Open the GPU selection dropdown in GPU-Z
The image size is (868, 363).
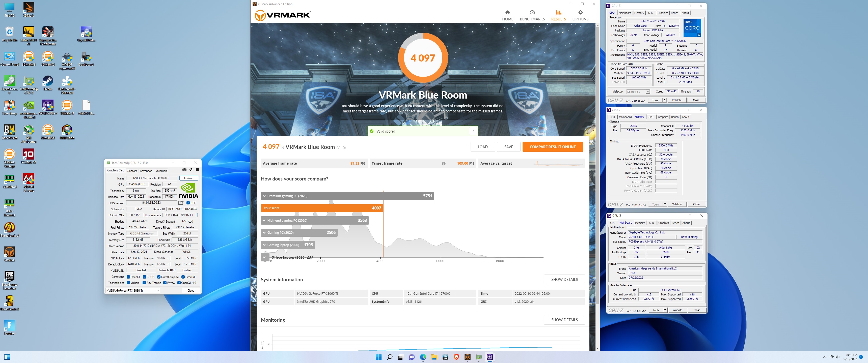[x=132, y=291]
